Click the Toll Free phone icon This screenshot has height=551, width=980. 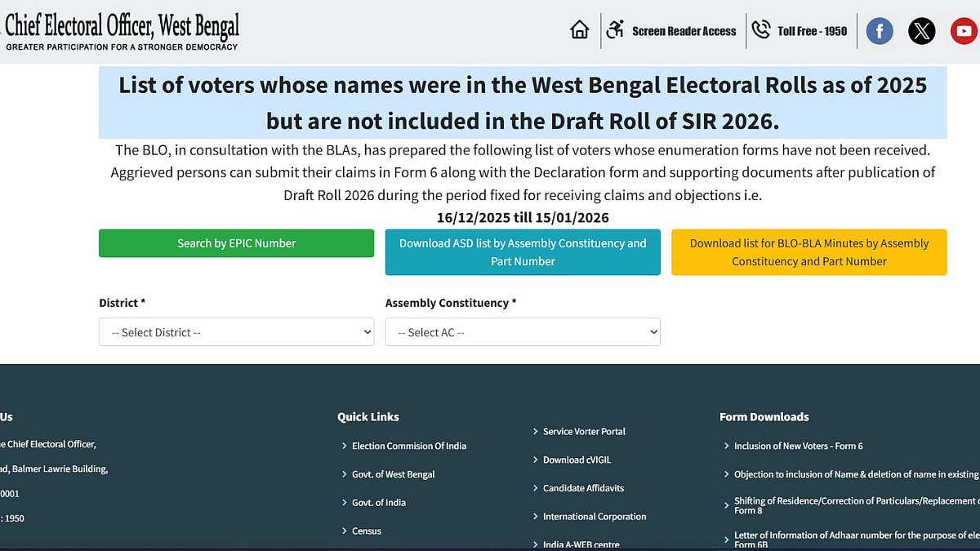[x=761, y=29]
